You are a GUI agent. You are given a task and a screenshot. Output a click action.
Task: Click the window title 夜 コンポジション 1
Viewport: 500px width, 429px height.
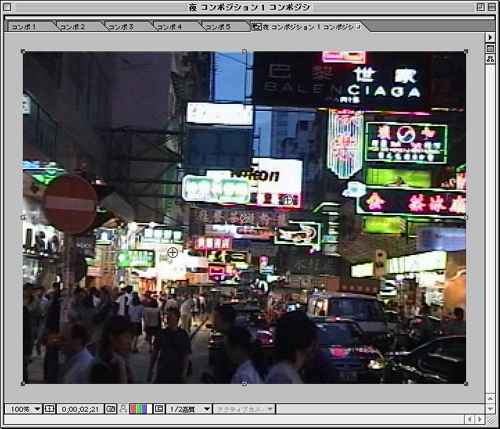pos(250,7)
